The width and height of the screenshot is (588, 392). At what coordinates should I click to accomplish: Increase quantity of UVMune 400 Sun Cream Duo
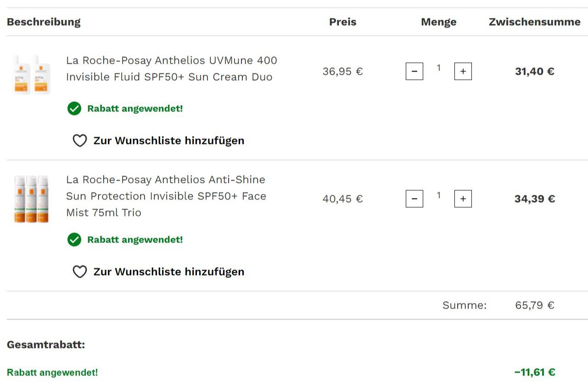click(x=463, y=72)
